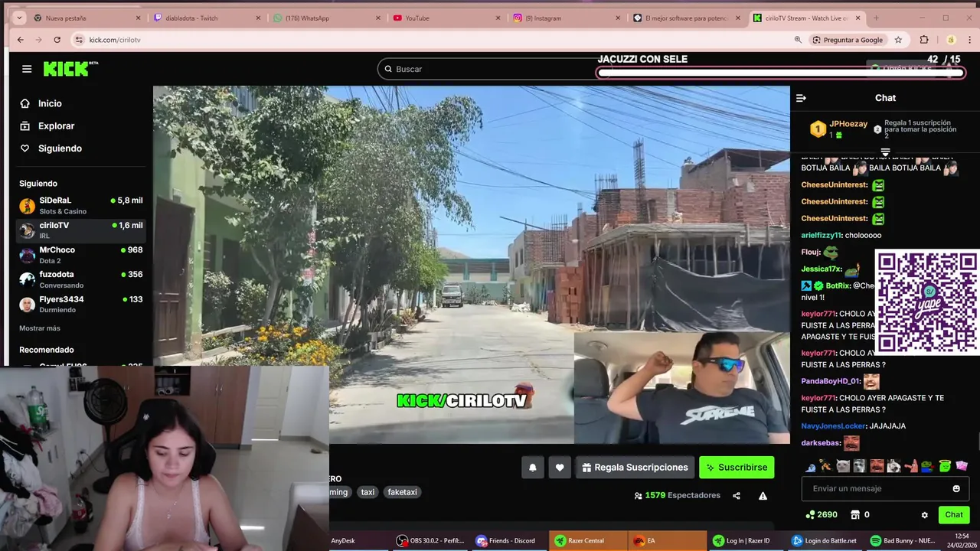This screenshot has width=980, height=551.
Task: Open the emoji picker in chat box
Action: (x=956, y=488)
